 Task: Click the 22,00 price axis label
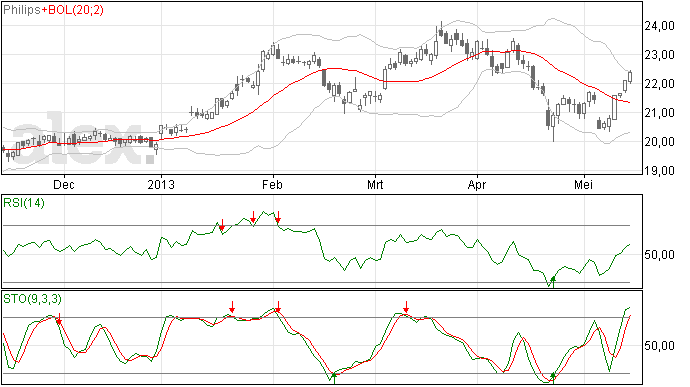click(x=659, y=84)
